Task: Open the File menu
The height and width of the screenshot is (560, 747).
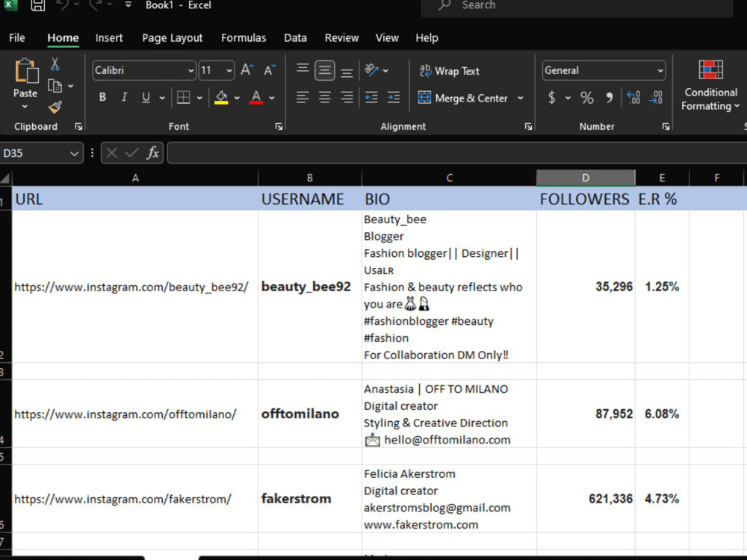Action: 17,38
